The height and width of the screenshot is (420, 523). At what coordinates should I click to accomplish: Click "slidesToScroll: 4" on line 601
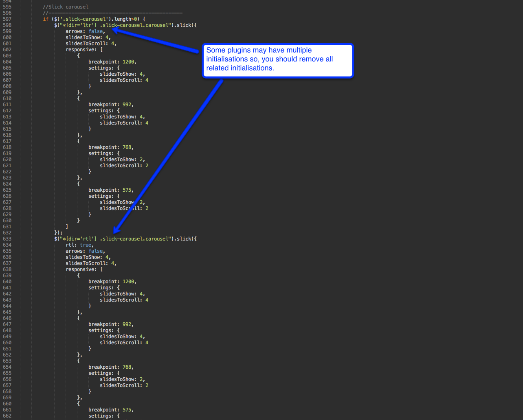pyautogui.click(x=91, y=44)
